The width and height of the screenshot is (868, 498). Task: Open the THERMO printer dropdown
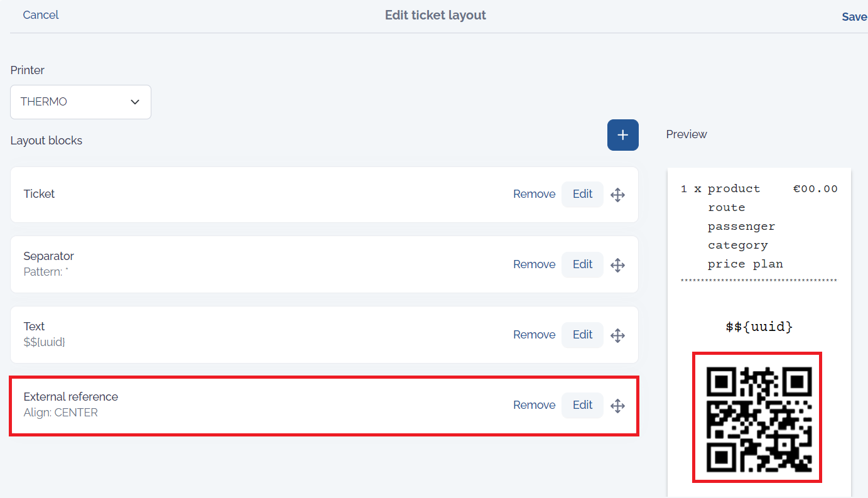click(x=80, y=102)
